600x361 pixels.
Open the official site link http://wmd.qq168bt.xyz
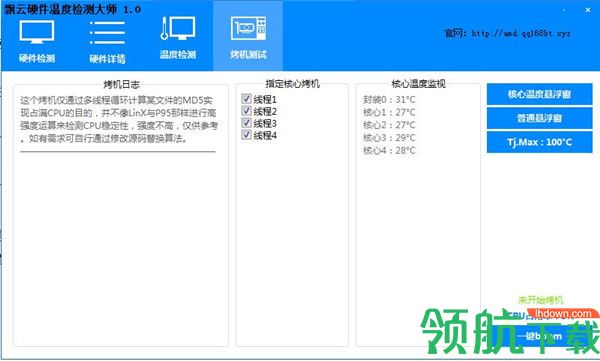point(521,33)
